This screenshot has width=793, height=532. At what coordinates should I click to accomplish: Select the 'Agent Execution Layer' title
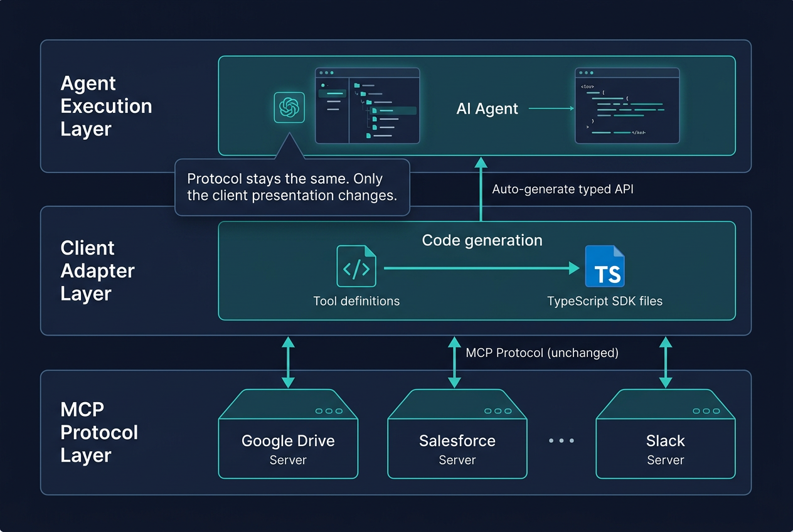tap(106, 106)
